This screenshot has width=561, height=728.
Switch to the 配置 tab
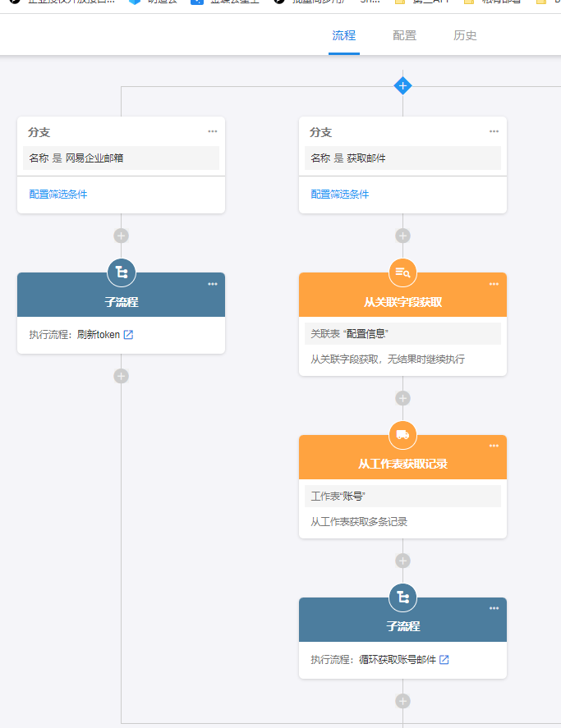point(404,36)
